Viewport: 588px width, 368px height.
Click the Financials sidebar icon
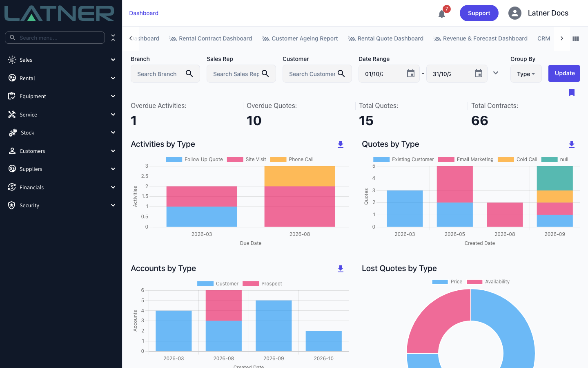pos(12,187)
